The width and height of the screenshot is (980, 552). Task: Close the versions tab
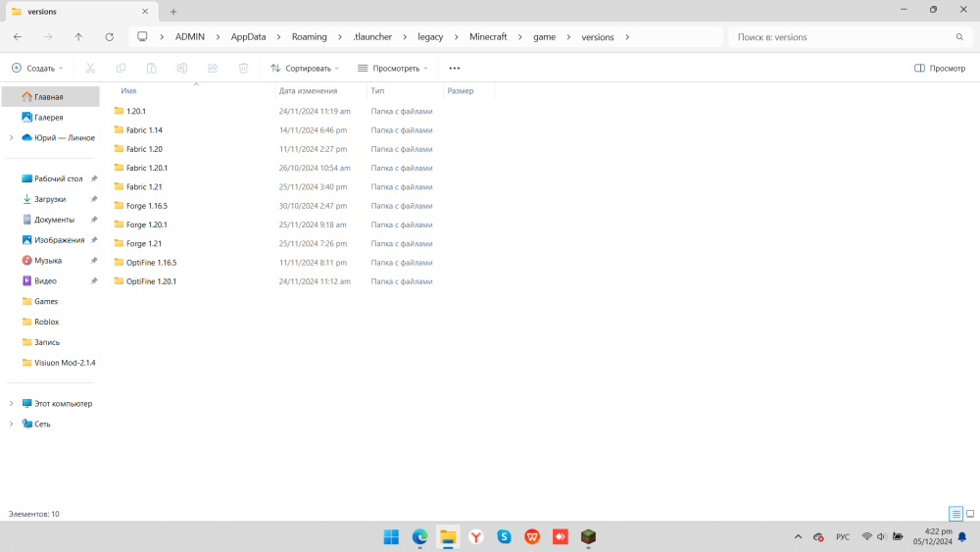tap(145, 11)
